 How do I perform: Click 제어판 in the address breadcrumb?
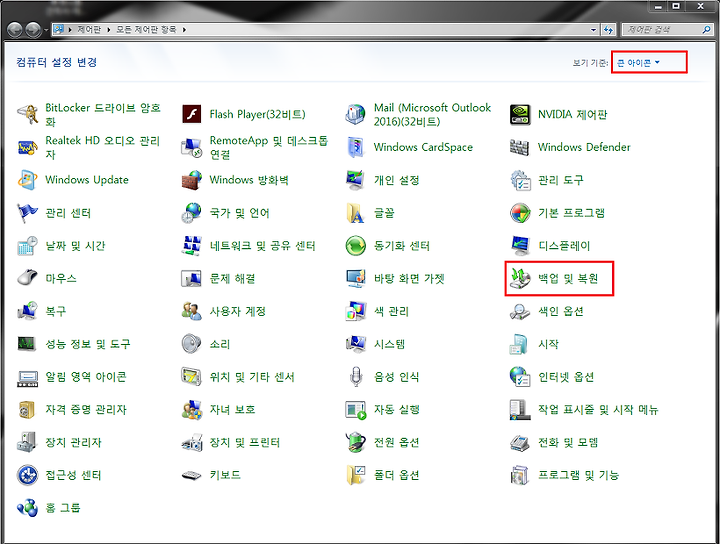point(89,29)
